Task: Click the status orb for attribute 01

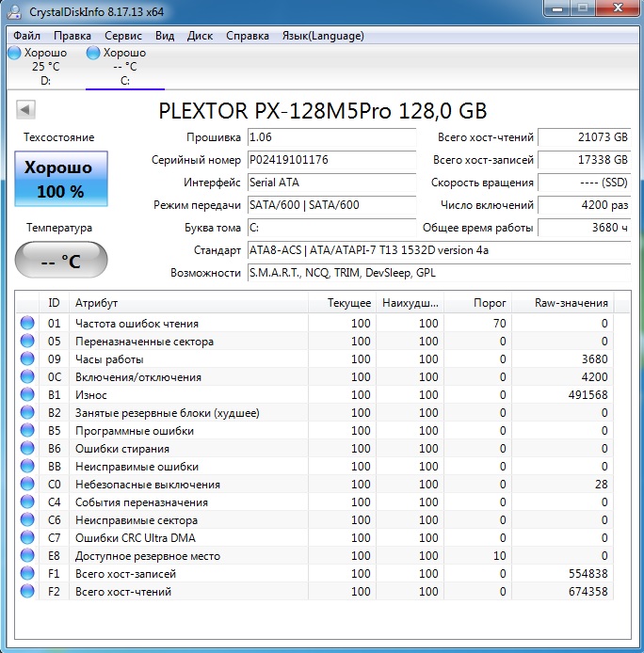Action: tap(27, 324)
